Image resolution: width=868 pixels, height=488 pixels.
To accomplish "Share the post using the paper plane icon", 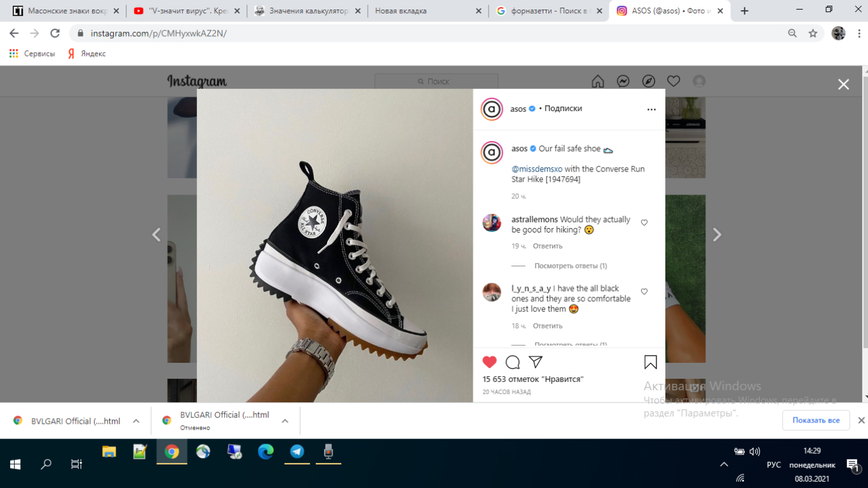I will [x=536, y=362].
